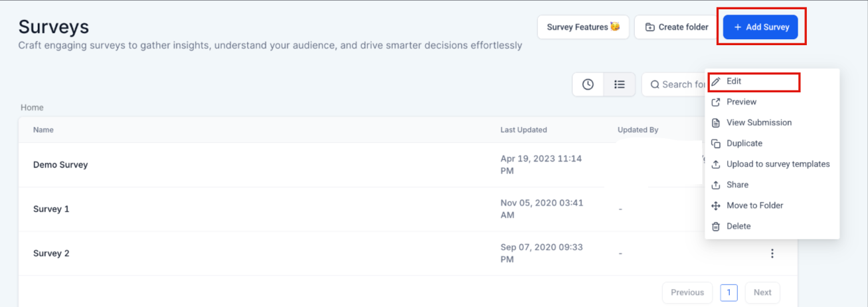Click the clock recent-view icon

click(588, 84)
